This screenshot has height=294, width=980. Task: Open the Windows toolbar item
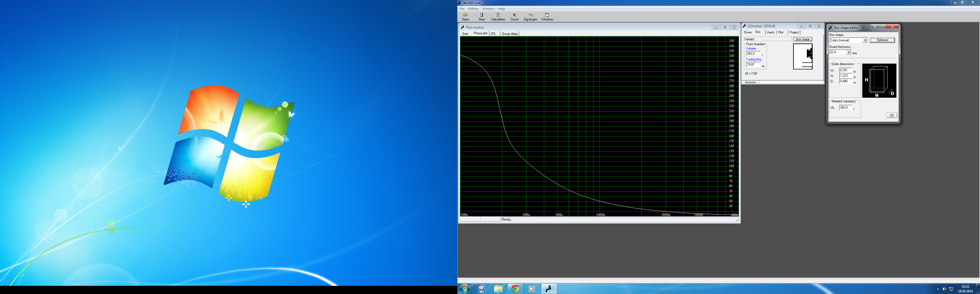547,17
